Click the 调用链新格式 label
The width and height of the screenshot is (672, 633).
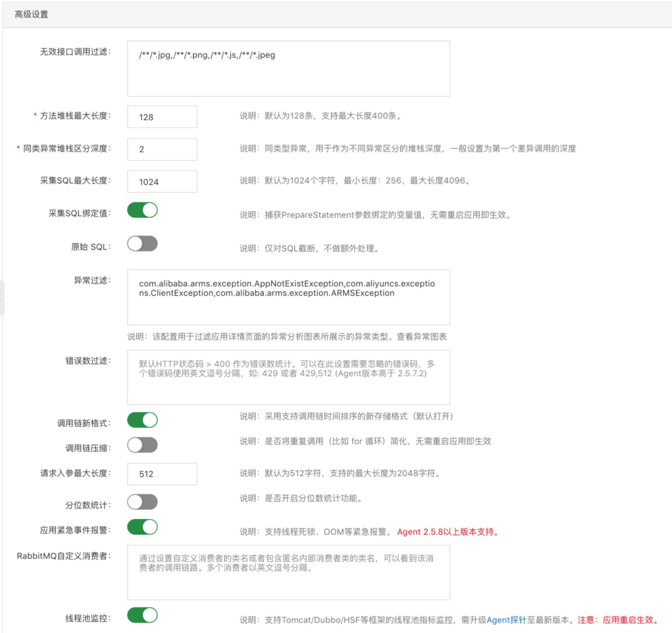click(84, 423)
